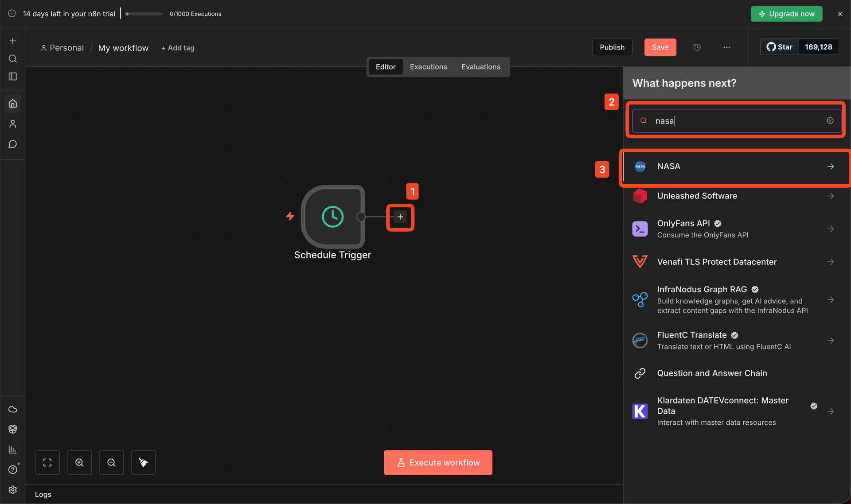Open the left sidebar search icon

[x=13, y=59]
